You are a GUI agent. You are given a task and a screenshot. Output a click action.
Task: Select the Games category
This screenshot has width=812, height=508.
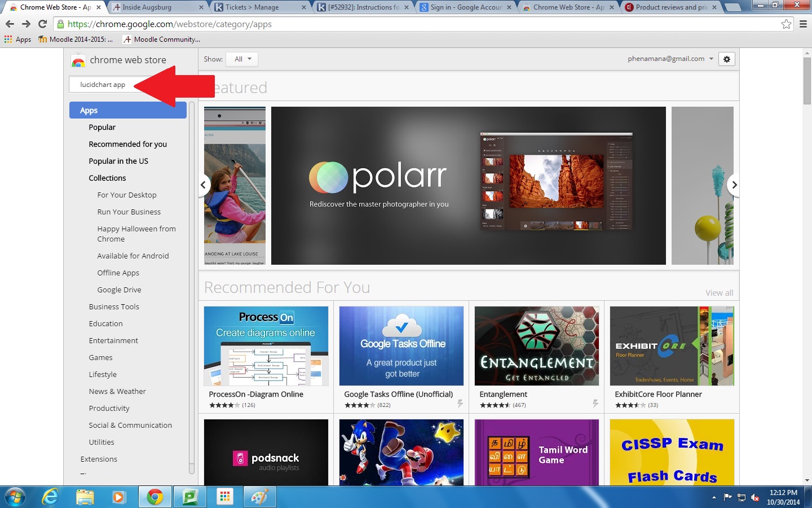(x=100, y=358)
